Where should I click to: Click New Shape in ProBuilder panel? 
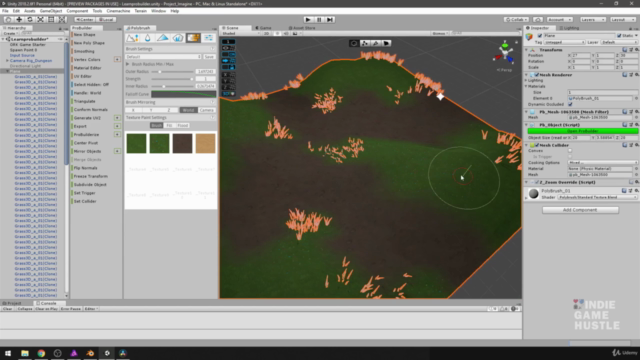point(84,35)
